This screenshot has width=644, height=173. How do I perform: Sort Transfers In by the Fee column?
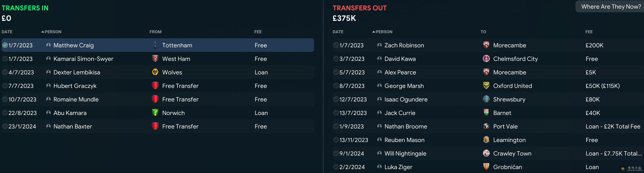tap(258, 32)
